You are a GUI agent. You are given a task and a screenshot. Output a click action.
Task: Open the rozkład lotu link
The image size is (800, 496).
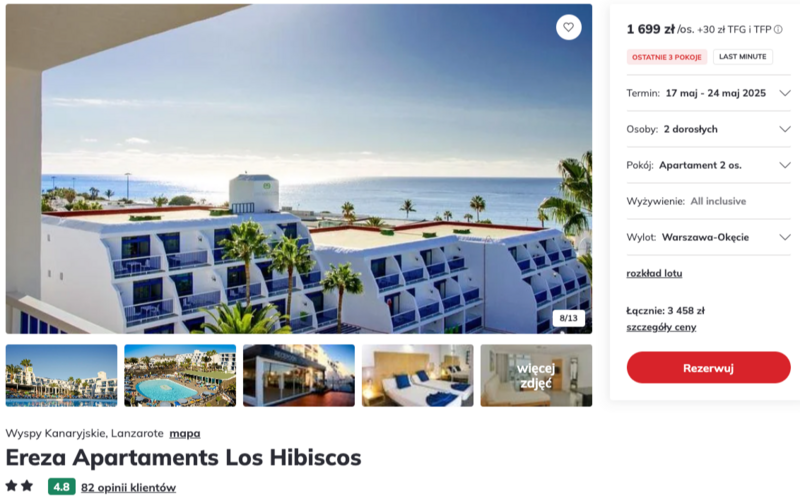click(654, 273)
